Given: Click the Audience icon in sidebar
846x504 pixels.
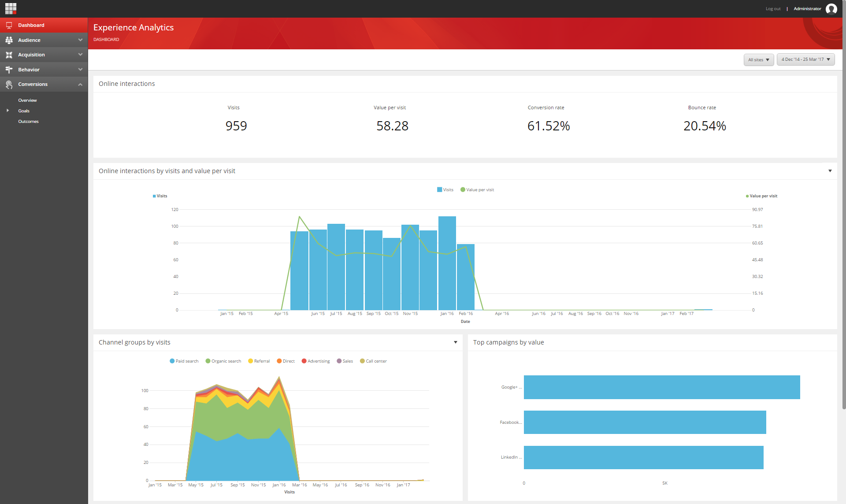Looking at the screenshot, I should [x=10, y=40].
